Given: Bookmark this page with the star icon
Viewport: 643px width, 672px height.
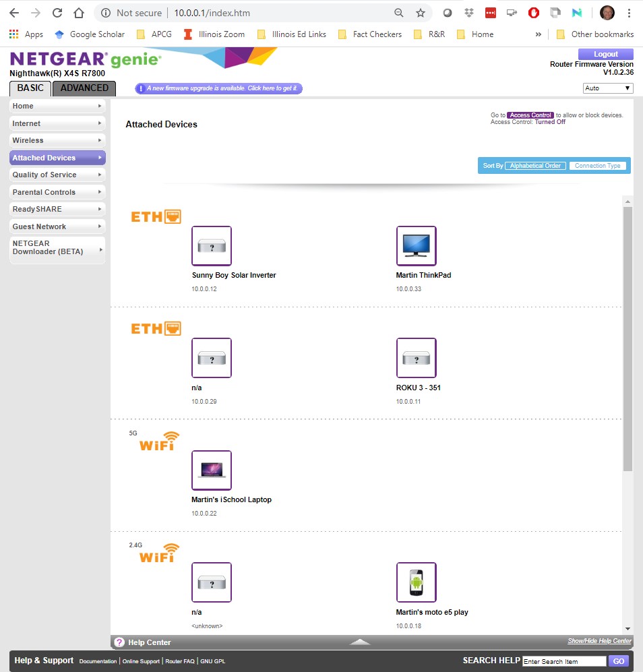Looking at the screenshot, I should pos(421,13).
